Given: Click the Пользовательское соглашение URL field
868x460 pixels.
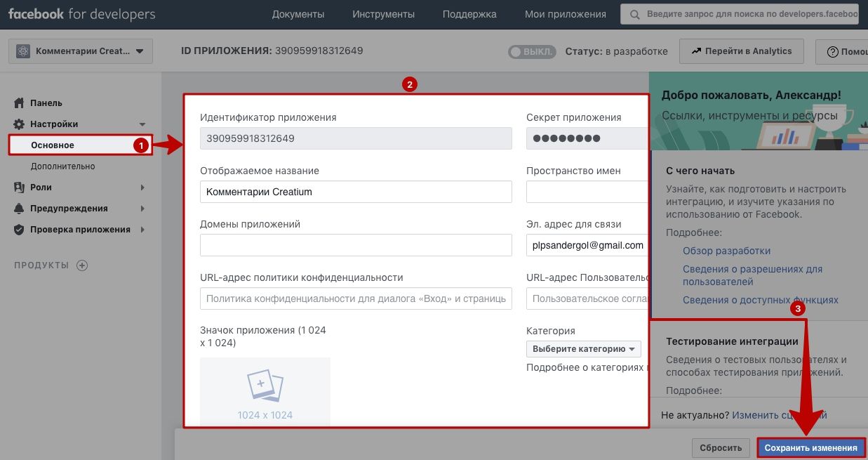Looking at the screenshot, I should pyautogui.click(x=587, y=298).
